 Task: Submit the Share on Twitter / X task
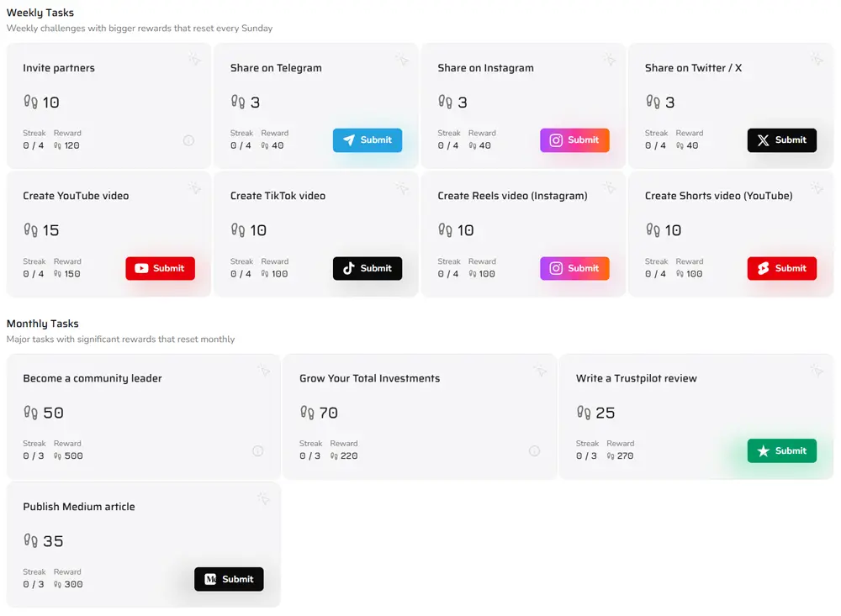pos(782,140)
